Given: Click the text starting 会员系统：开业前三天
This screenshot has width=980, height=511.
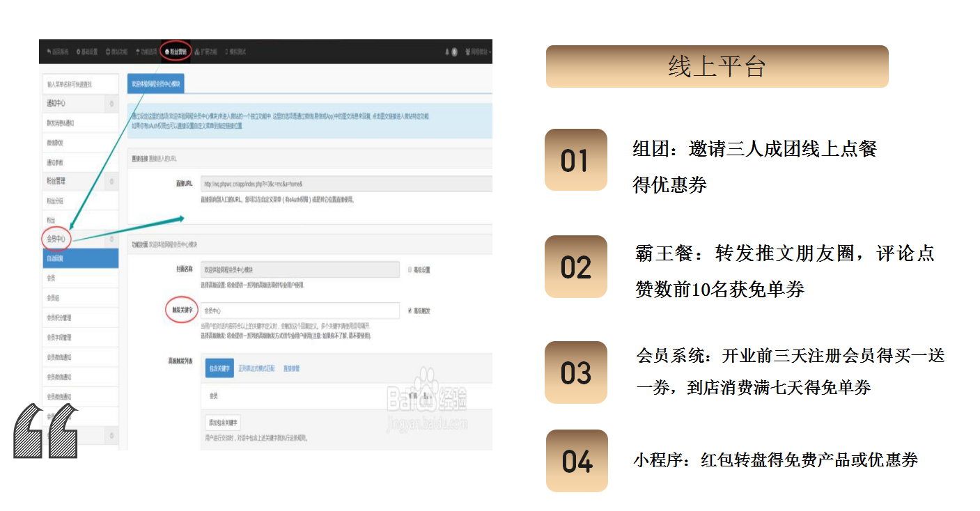Looking at the screenshot, I should point(791,372).
